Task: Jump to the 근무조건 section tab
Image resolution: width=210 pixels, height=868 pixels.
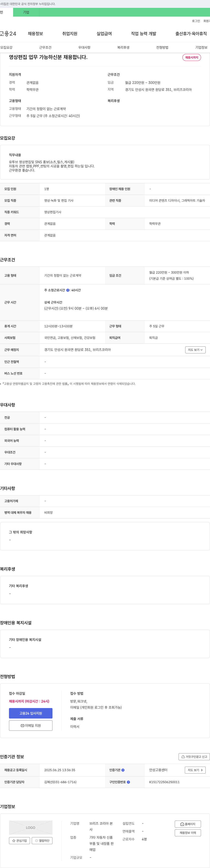Action: tap(45, 47)
